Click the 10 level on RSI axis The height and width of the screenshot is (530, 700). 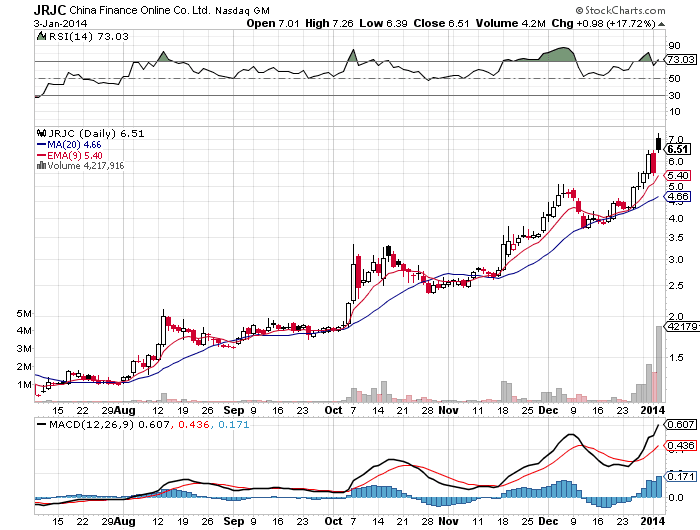coord(674,112)
